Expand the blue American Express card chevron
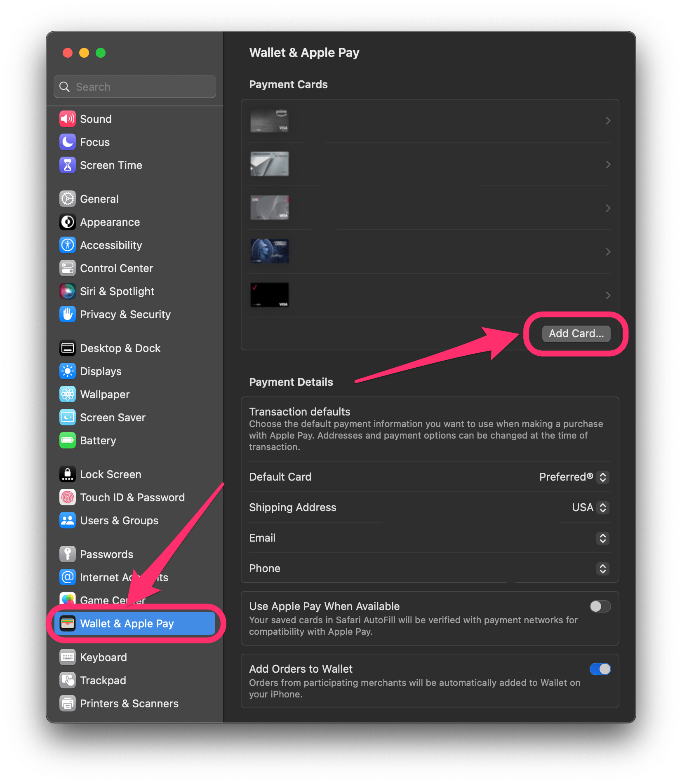The image size is (682, 784). click(608, 252)
